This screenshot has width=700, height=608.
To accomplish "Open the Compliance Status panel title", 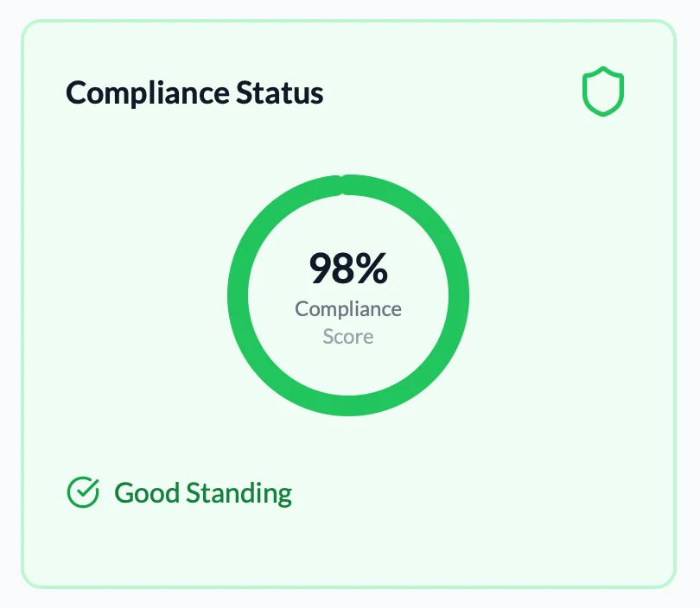I will point(194,92).
